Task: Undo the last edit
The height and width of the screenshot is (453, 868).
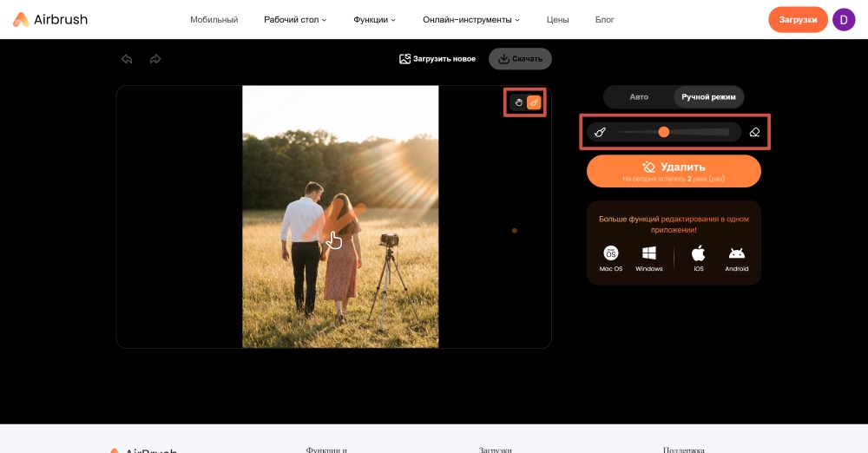Action: (x=127, y=59)
